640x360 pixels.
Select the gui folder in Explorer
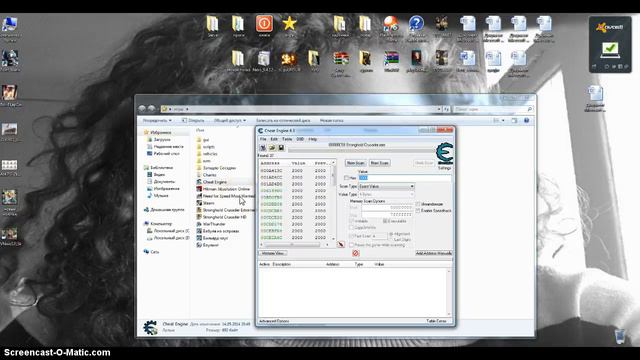point(203,140)
